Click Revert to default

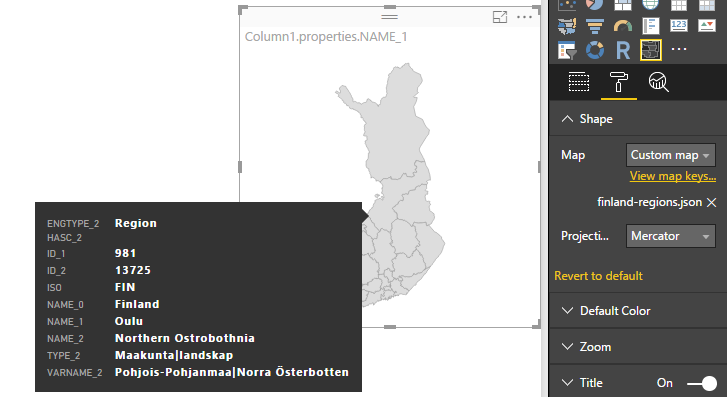[598, 276]
